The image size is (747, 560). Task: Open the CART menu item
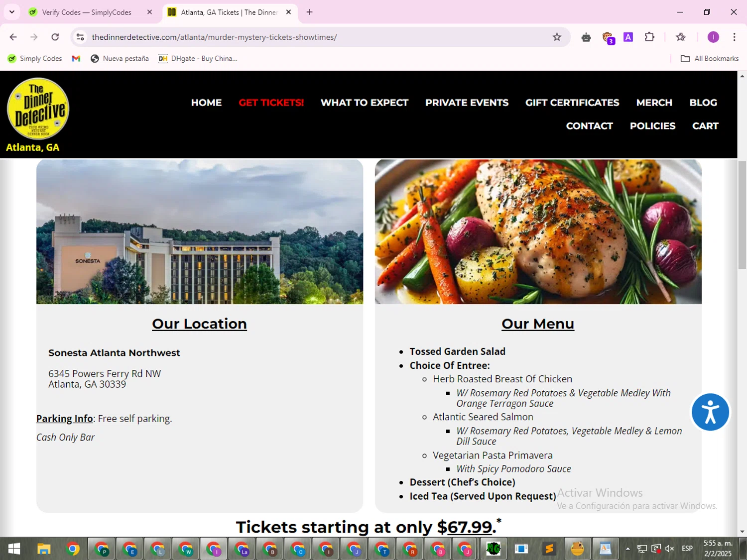(x=705, y=126)
